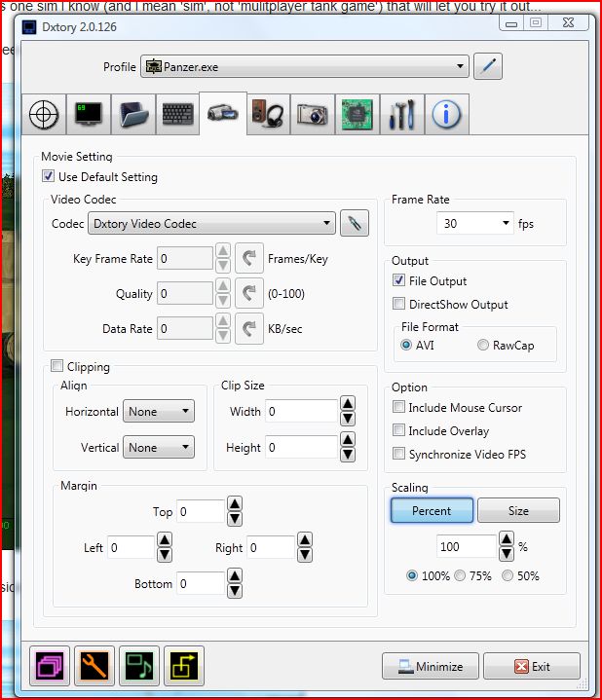
Task: Enable Synchronize Video FPS
Action: coord(398,454)
